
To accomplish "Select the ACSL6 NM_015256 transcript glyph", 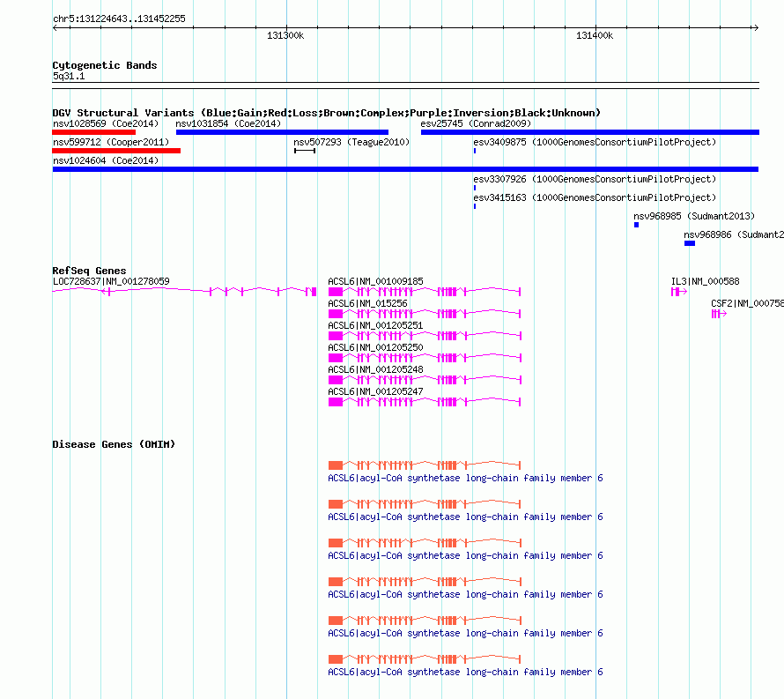I will pyautogui.click(x=425, y=313).
